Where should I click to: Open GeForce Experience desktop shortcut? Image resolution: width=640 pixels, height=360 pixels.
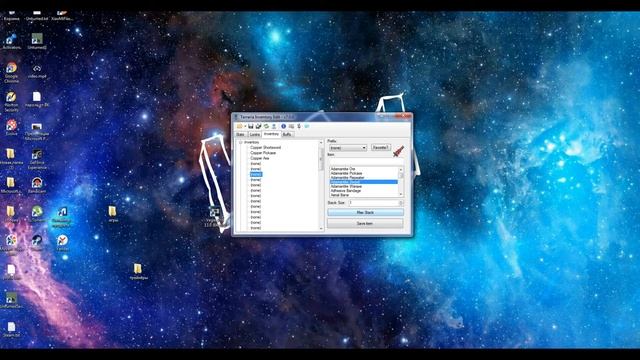coord(37,159)
